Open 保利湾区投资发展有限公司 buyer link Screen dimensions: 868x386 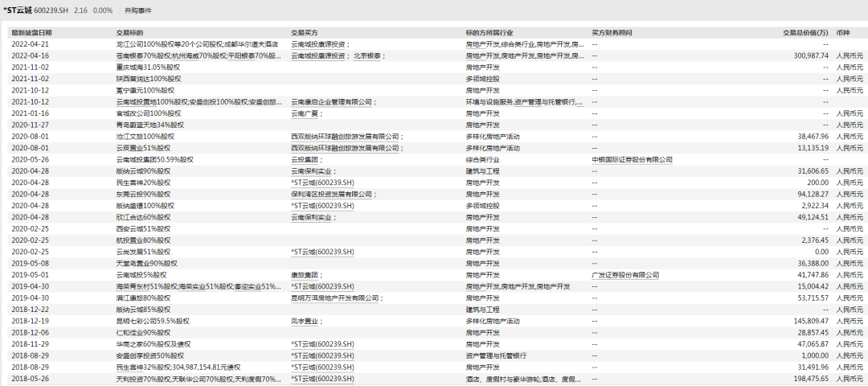332,195
